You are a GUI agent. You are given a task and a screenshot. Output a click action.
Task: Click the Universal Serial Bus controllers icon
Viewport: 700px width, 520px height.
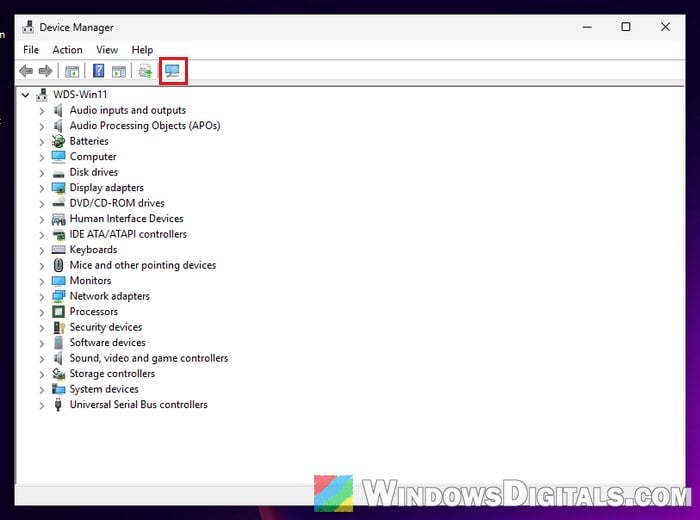(58, 405)
